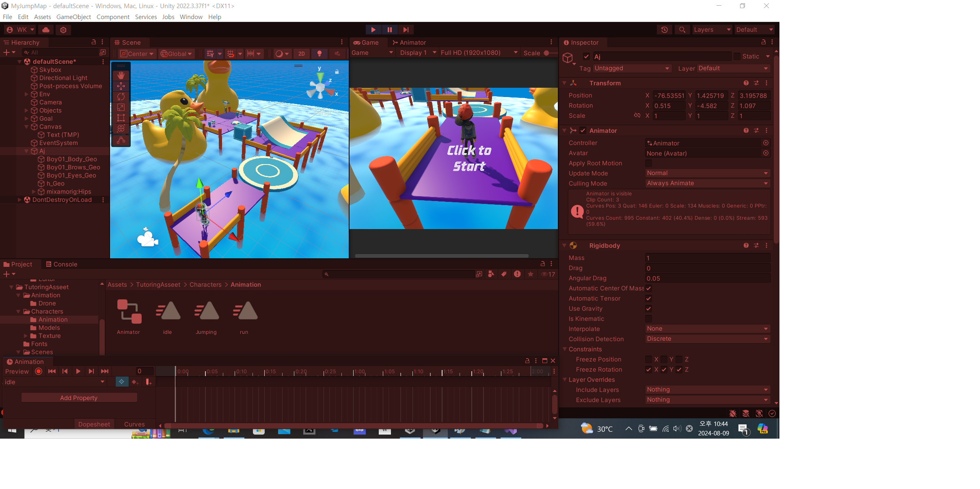Select the Scale tool in Scene
The height and width of the screenshot is (489, 980).
[x=121, y=107]
